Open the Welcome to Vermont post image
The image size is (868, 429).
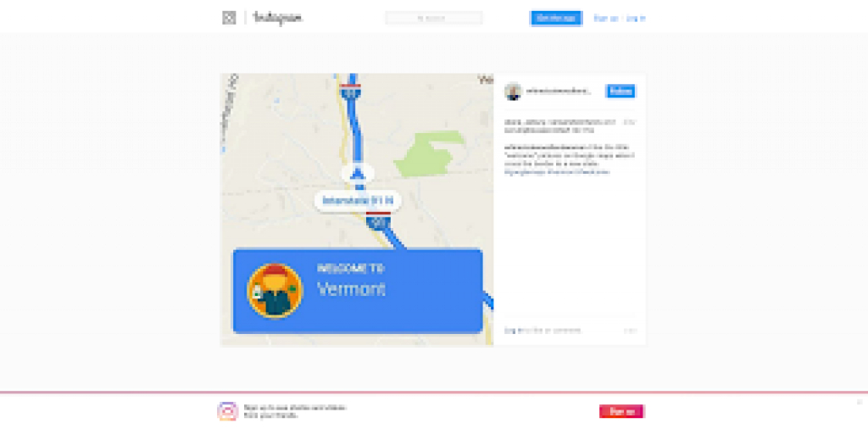357,209
